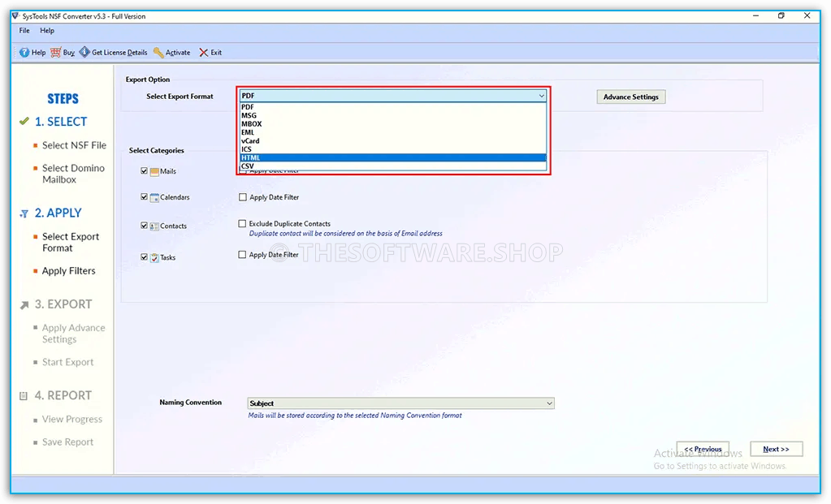Click Get License Details toolbar text
This screenshot has height=504, width=831.
[x=119, y=53]
